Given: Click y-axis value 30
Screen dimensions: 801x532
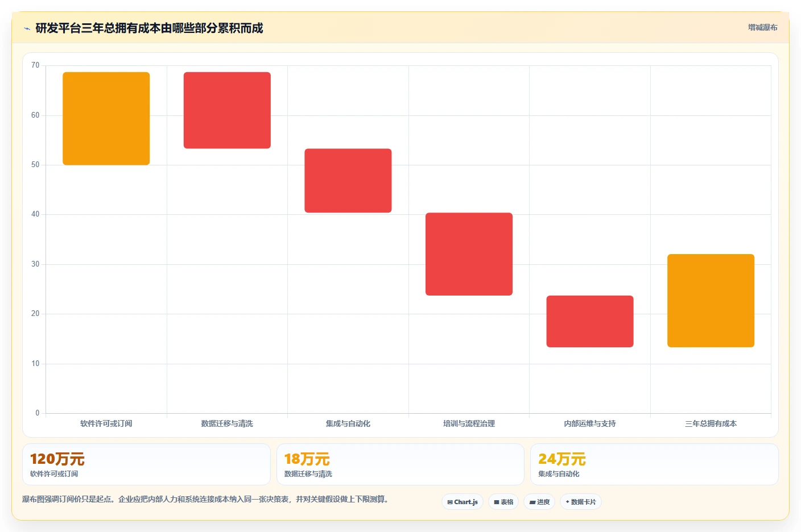Looking at the screenshot, I should tap(35, 264).
